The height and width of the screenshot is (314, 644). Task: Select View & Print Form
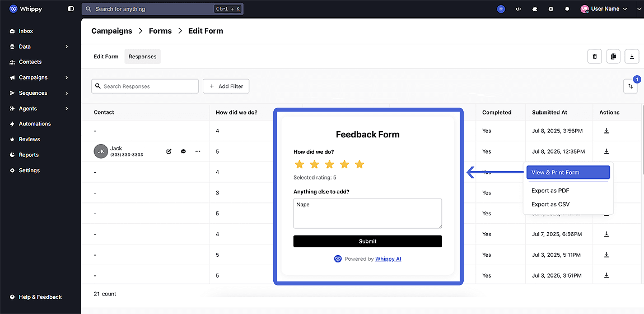568,173
